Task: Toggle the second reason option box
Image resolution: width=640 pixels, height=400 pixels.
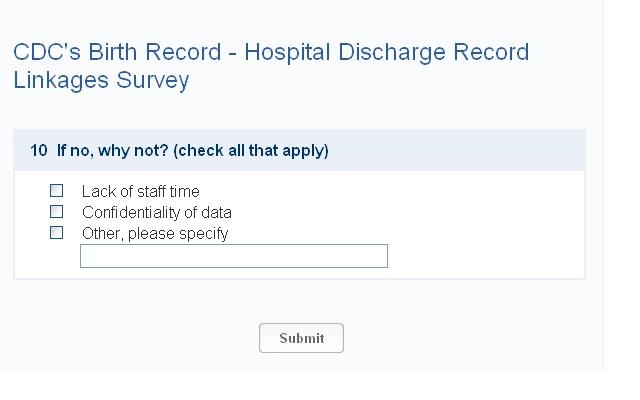Action: coord(57,211)
